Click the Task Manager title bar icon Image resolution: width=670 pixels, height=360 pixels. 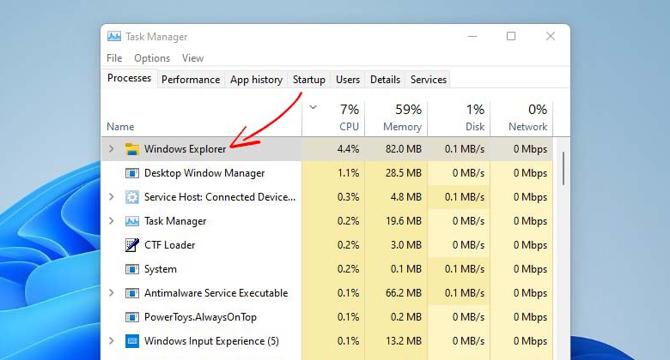[114, 37]
